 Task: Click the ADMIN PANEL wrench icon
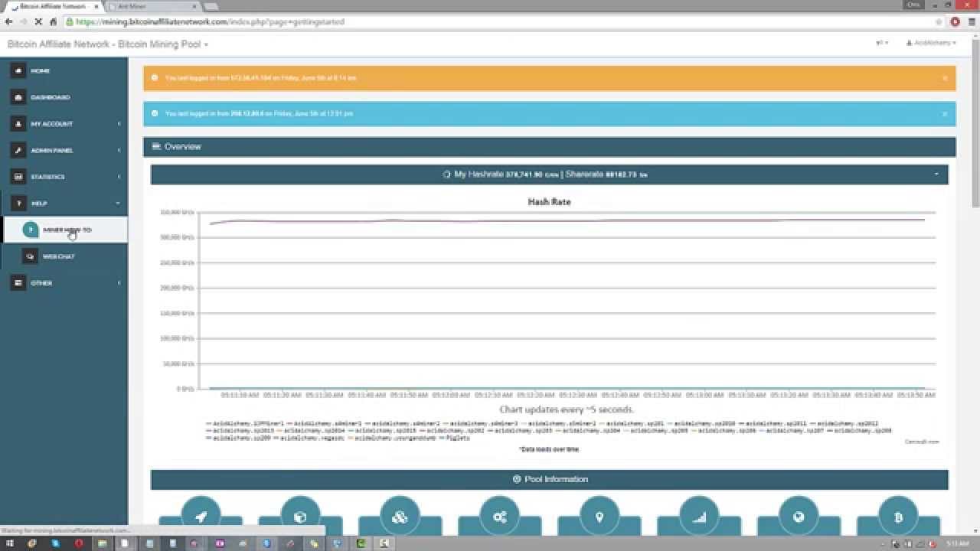18,150
